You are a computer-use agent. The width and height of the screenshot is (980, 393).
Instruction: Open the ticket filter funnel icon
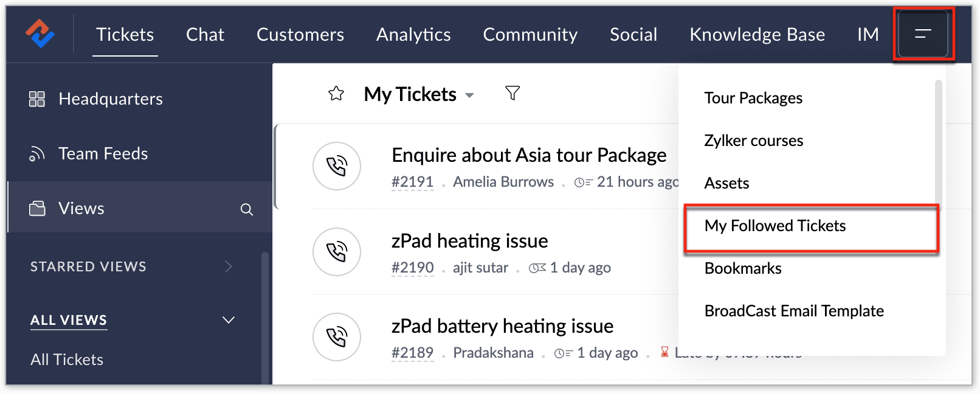pyautogui.click(x=512, y=93)
